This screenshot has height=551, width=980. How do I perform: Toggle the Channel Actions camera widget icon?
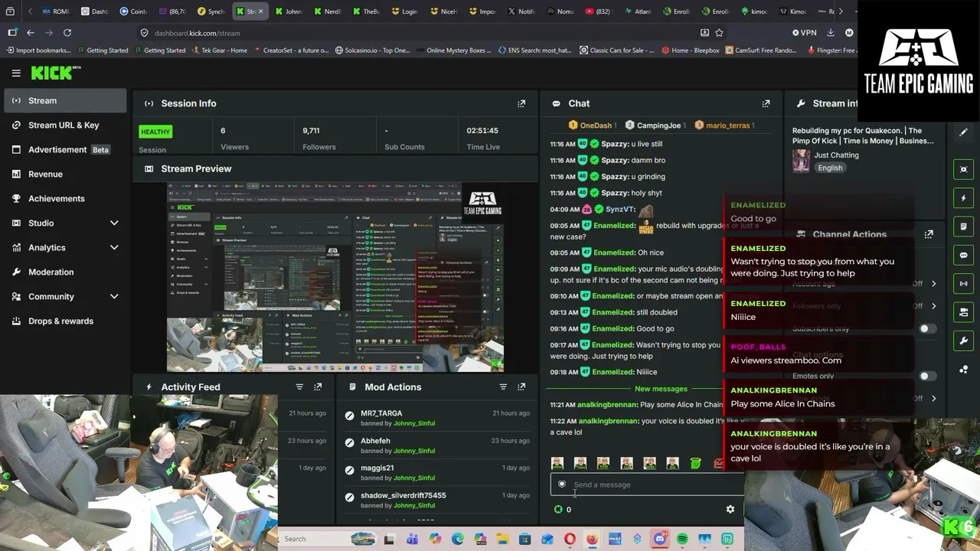pos(963,312)
